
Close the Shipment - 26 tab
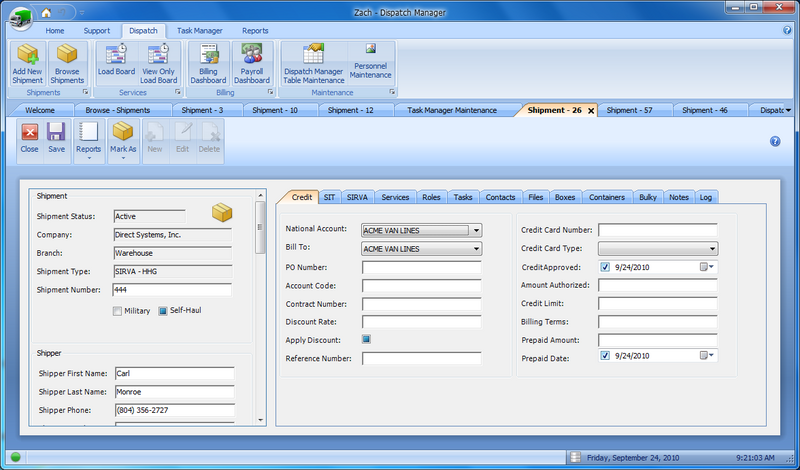(x=591, y=111)
